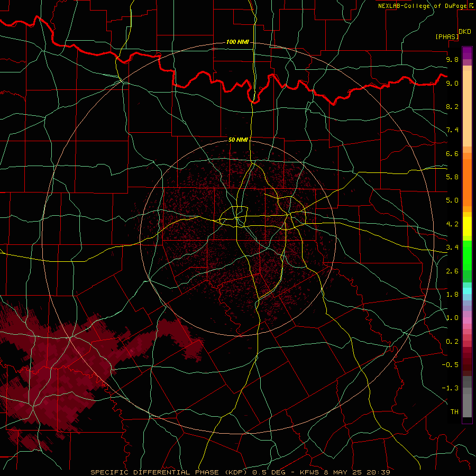476x476 pixels.
Task: Click the 3.4 color scale value
Action: (x=452, y=248)
